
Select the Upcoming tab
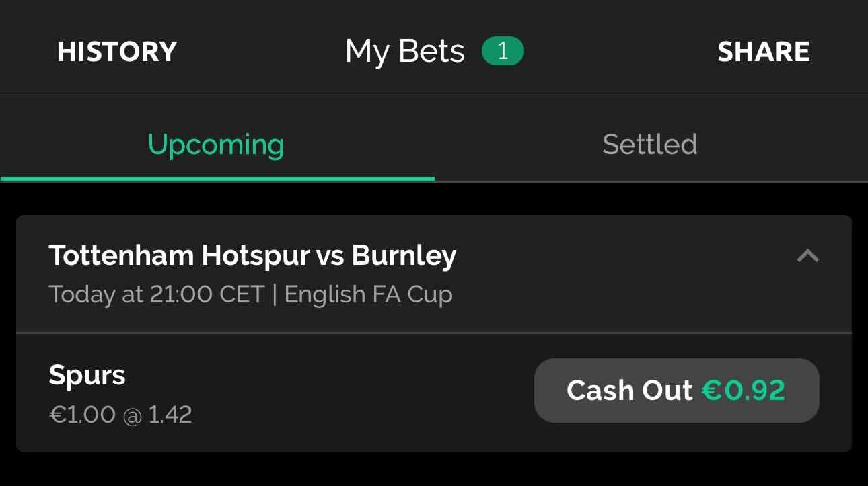pyautogui.click(x=216, y=145)
